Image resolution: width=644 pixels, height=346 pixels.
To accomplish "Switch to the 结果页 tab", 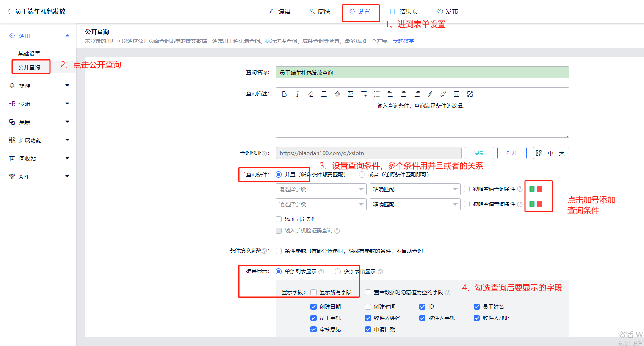I will pyautogui.click(x=404, y=12).
